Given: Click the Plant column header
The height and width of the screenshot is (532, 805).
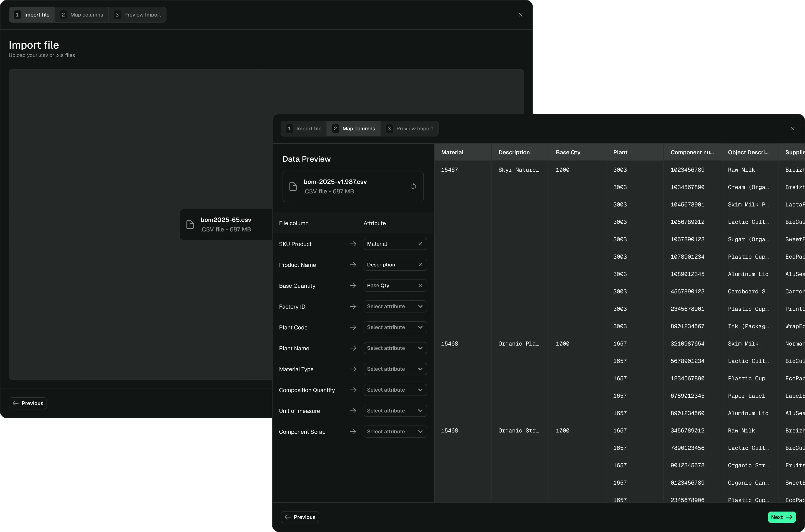Looking at the screenshot, I should (x=635, y=152).
